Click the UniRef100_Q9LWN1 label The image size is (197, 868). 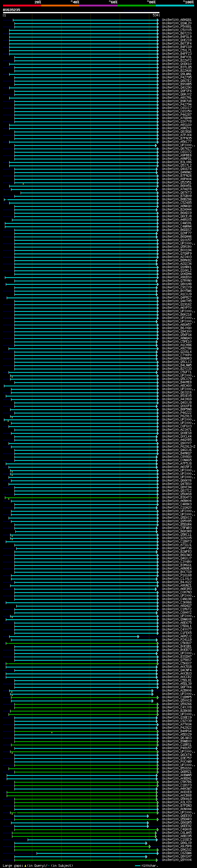coord(176,74)
